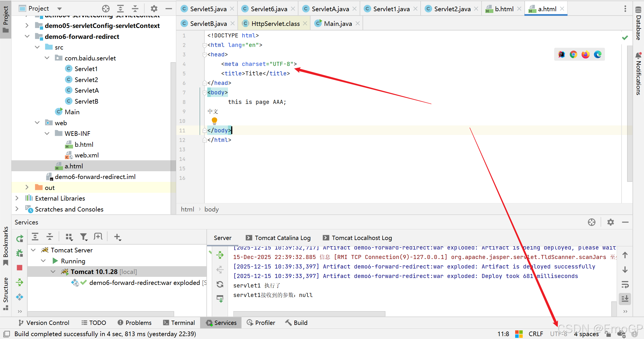The height and width of the screenshot is (339, 644).
Task: Click the Add Service plus icon
Action: 117,237
